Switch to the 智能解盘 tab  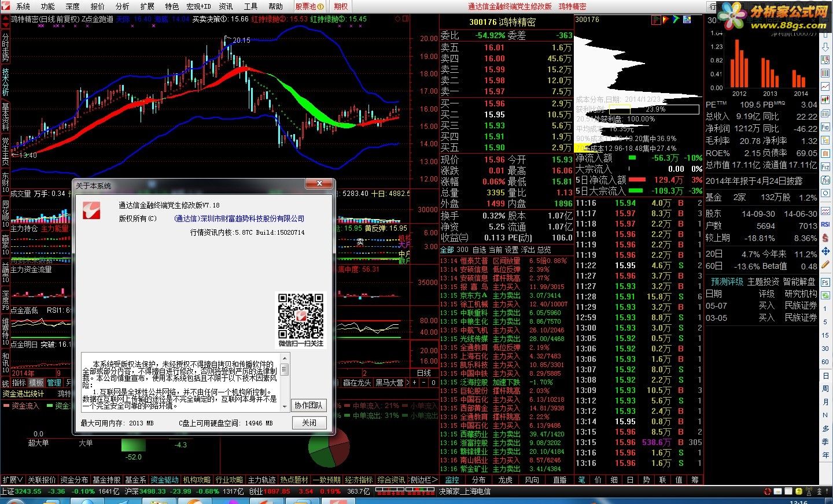pos(799,281)
